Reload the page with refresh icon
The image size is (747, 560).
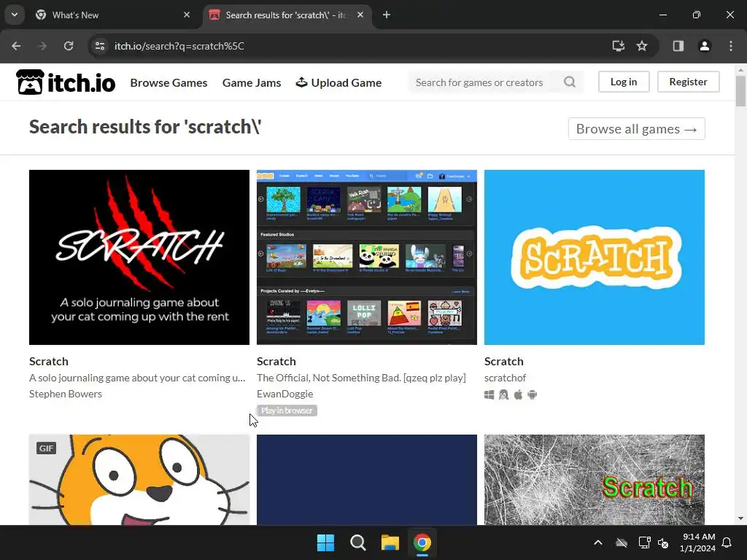coord(69,46)
